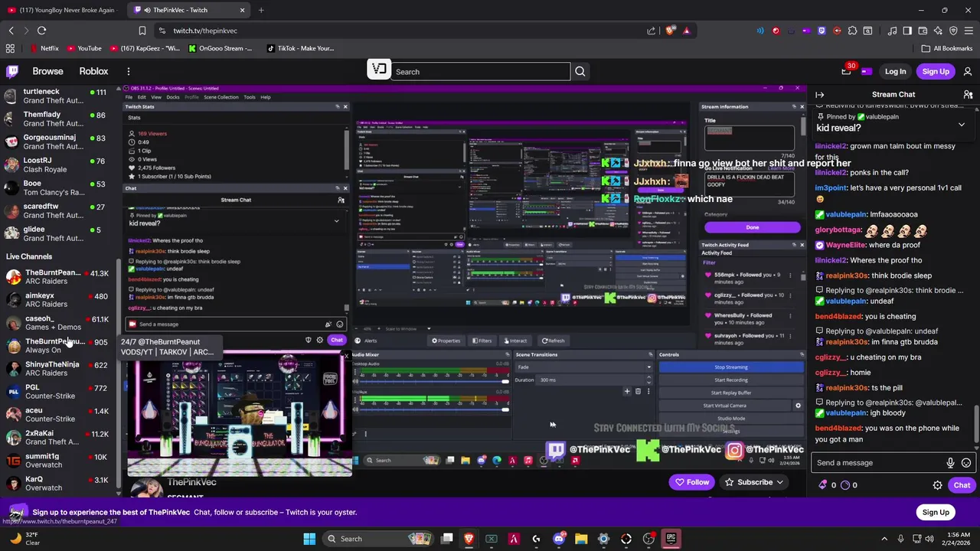Screen dimensions: 980x551
Task: Click the Stream Chat scrollbar
Action: (976, 422)
